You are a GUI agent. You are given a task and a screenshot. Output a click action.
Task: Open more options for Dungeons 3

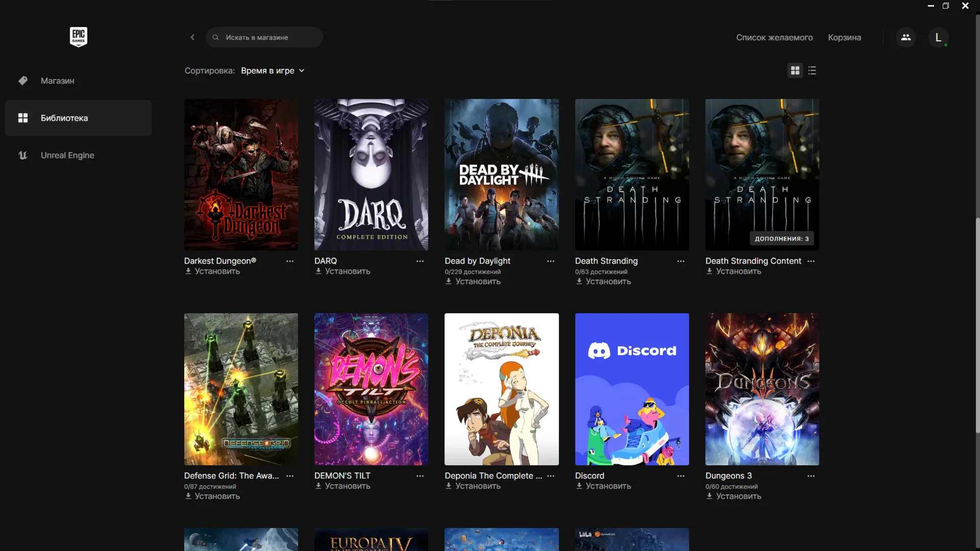811,475
